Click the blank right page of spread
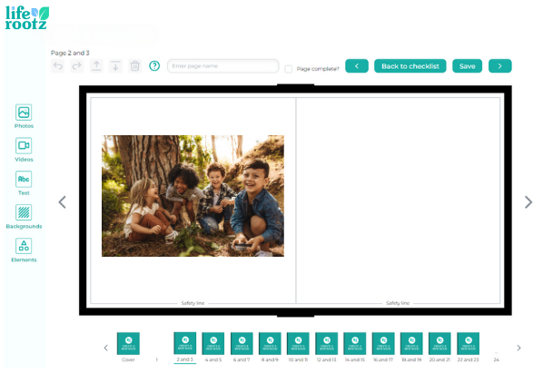This screenshot has height=392, width=543. [x=399, y=201]
